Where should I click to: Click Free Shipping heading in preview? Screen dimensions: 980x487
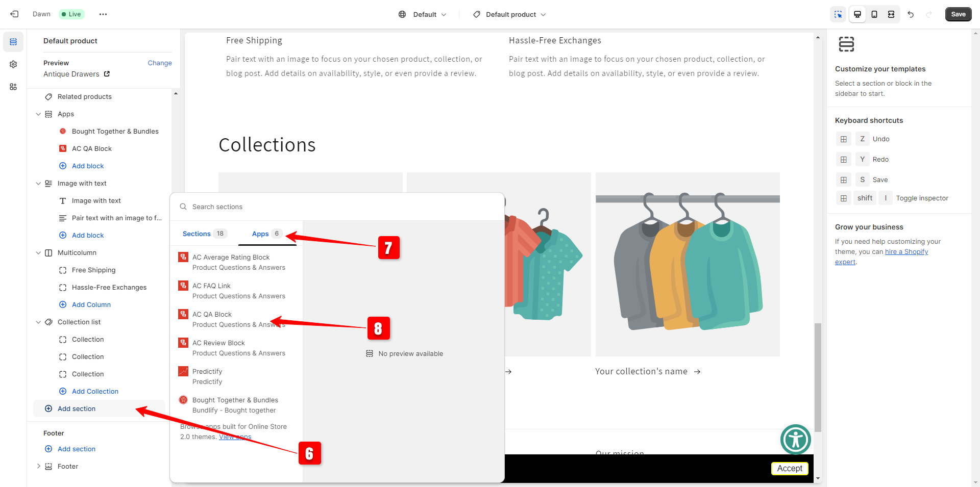pos(254,41)
